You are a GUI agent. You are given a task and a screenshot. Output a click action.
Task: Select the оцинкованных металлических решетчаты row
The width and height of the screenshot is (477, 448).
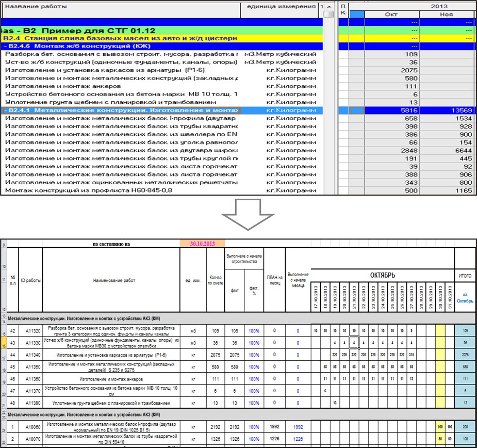(x=161, y=182)
